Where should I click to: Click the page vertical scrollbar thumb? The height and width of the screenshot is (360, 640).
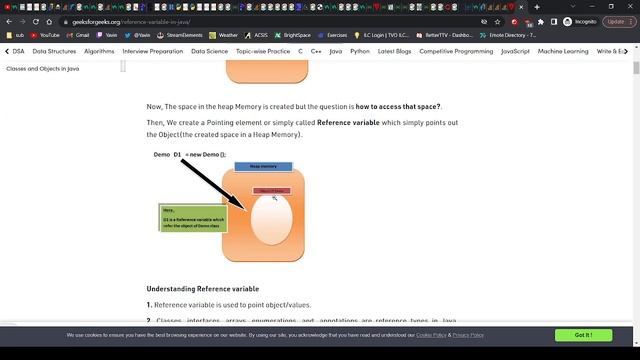pyautogui.click(x=636, y=68)
